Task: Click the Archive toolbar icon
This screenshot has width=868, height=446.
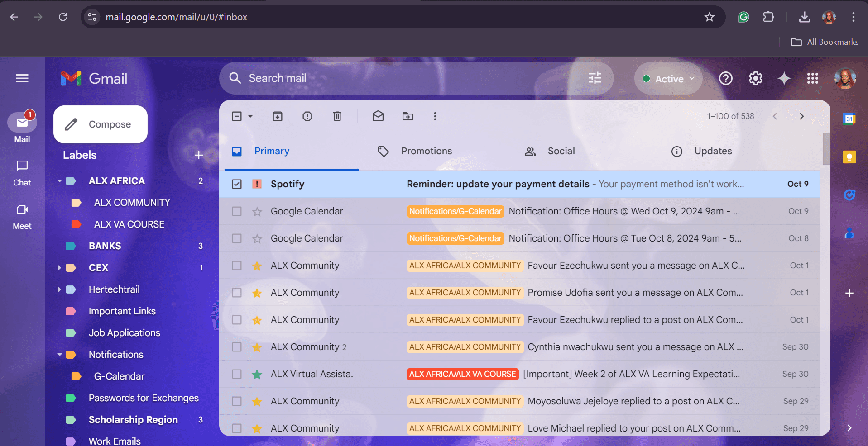Action: tap(278, 116)
